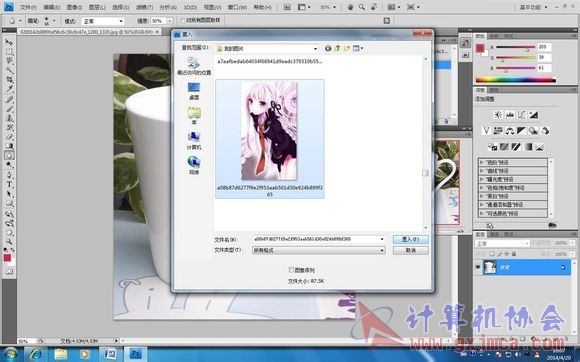
Task: Click the Vibrance (V) adjustment icon
Action: [486, 131]
